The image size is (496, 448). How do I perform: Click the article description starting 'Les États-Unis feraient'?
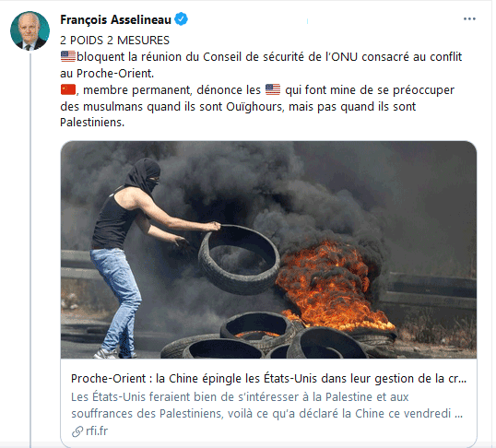(x=267, y=406)
